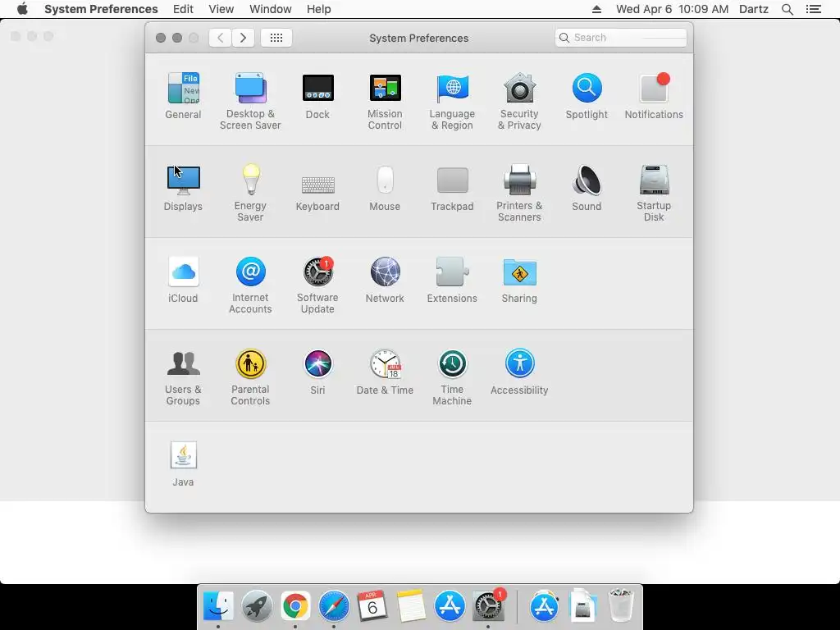Viewport: 840px width, 630px height.
Task: Open Language & Region preferences
Action: coord(452,102)
